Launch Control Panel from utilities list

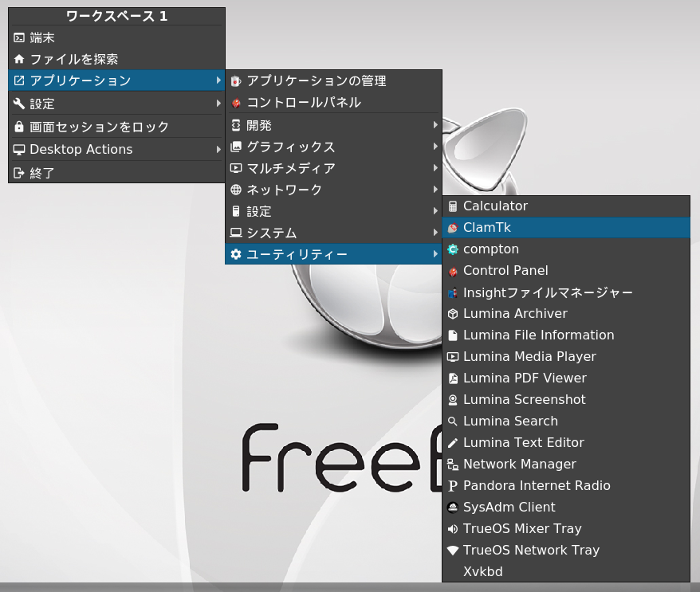[566, 271]
